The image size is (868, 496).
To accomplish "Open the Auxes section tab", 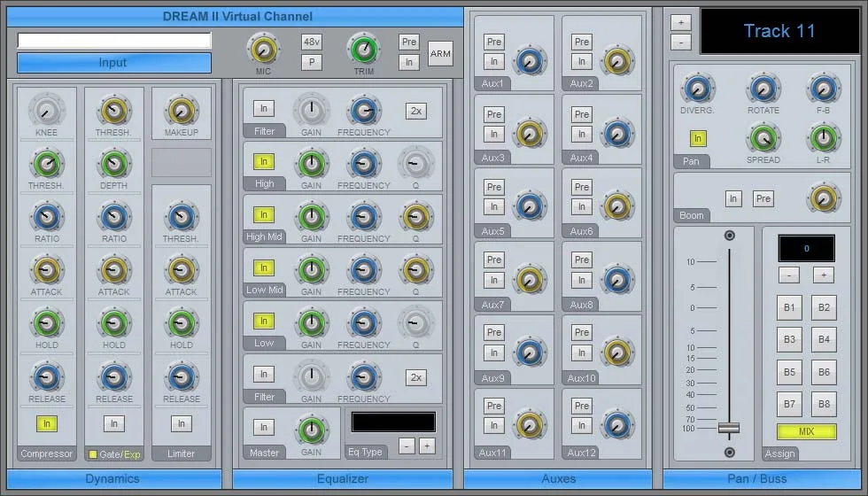I will [x=558, y=479].
